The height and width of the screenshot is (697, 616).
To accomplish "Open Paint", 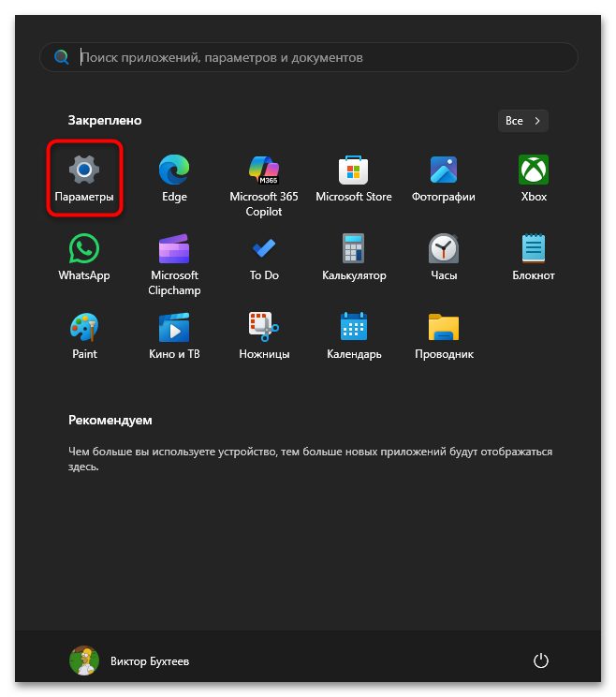I will (84, 335).
